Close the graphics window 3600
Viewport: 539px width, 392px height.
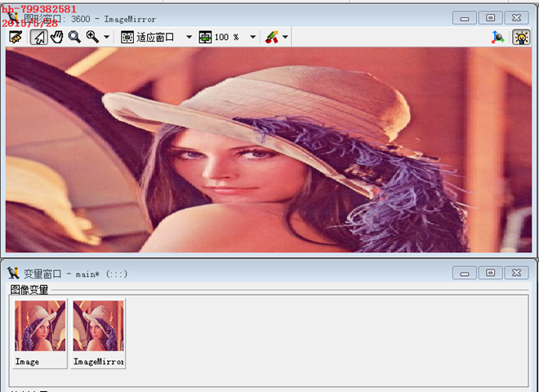[x=517, y=18]
